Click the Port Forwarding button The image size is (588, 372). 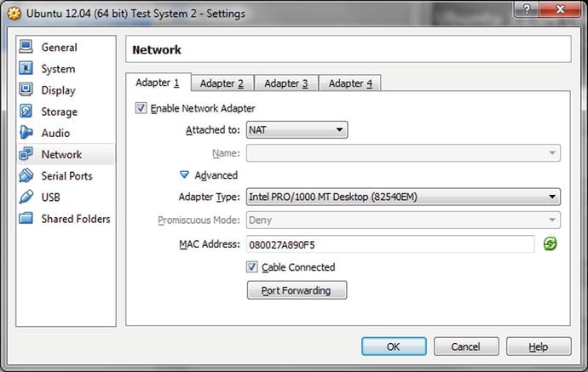297,290
